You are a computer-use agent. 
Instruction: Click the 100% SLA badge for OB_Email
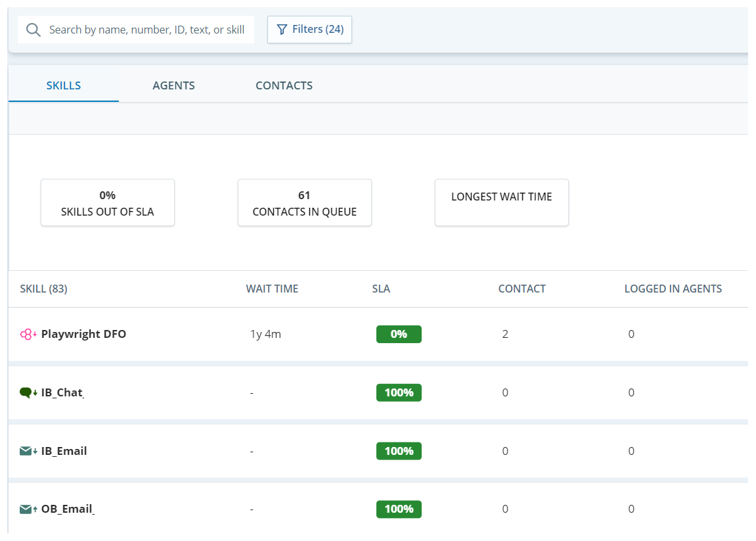(x=399, y=509)
